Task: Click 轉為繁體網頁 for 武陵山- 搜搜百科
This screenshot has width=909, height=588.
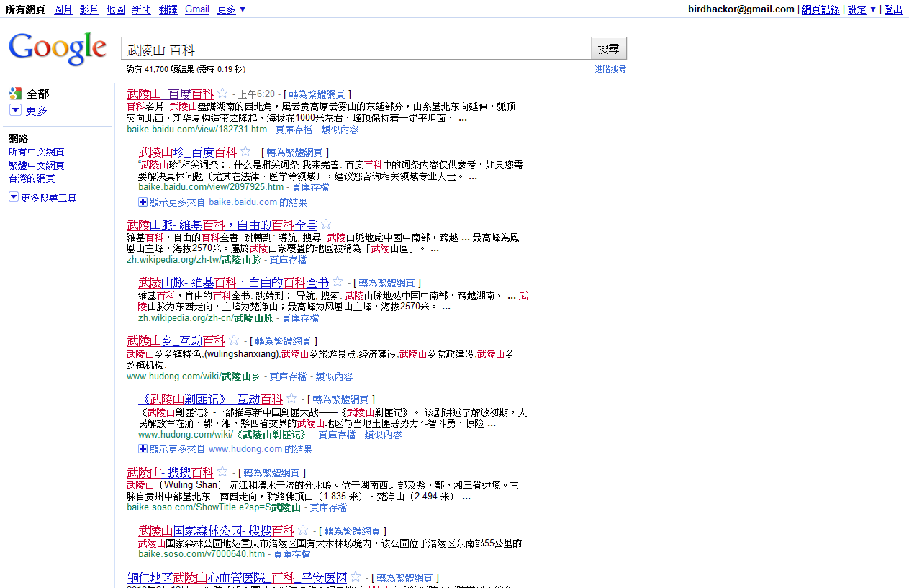Action: tap(271, 473)
